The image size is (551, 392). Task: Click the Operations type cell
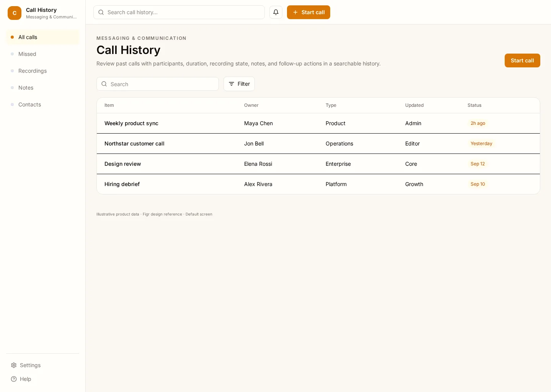(x=339, y=144)
